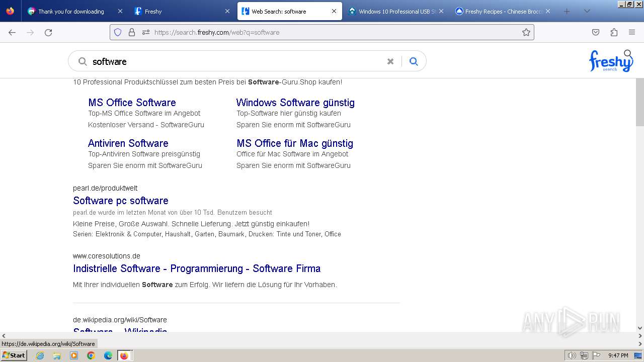Image resolution: width=644 pixels, height=362 pixels.
Task: Click the Reload page icon
Action: (48, 32)
